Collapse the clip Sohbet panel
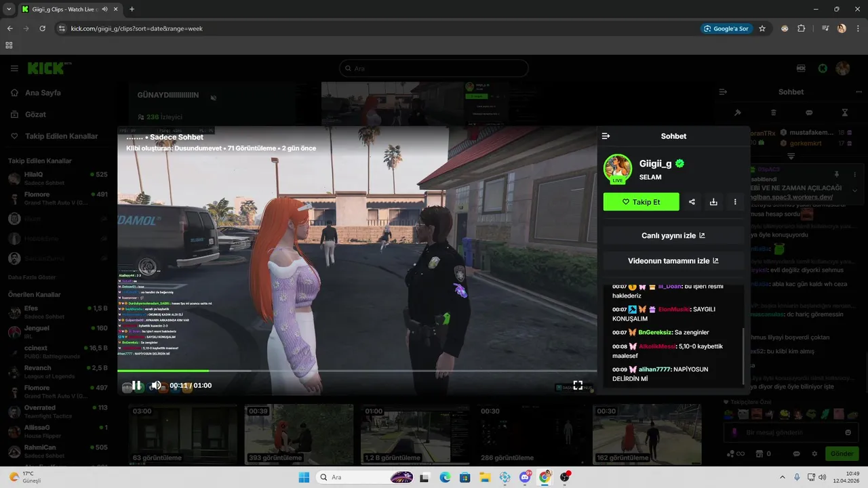The height and width of the screenshot is (488, 868). pyautogui.click(x=606, y=136)
